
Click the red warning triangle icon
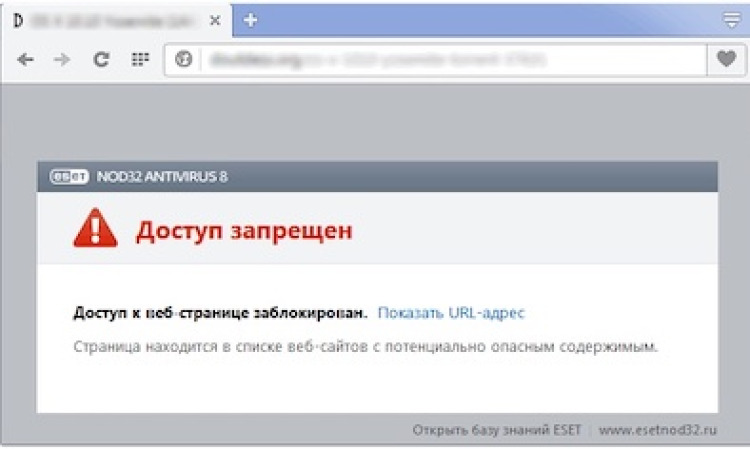[95, 228]
